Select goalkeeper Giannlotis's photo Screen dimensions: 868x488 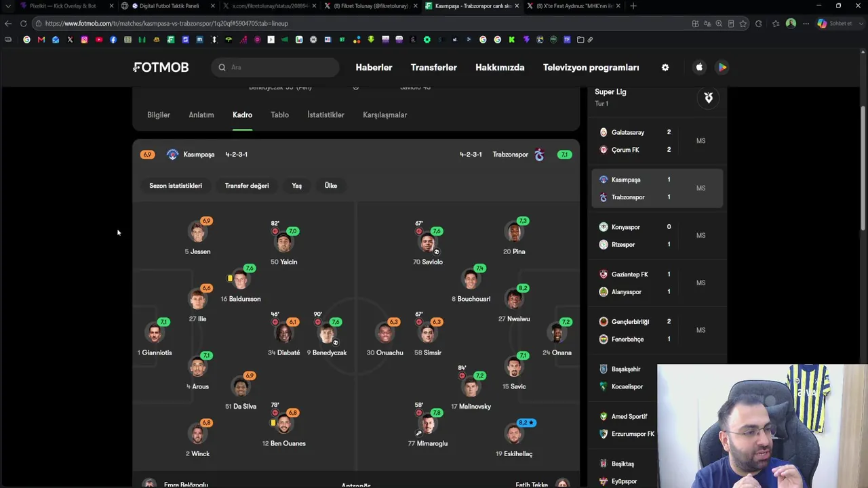click(155, 333)
